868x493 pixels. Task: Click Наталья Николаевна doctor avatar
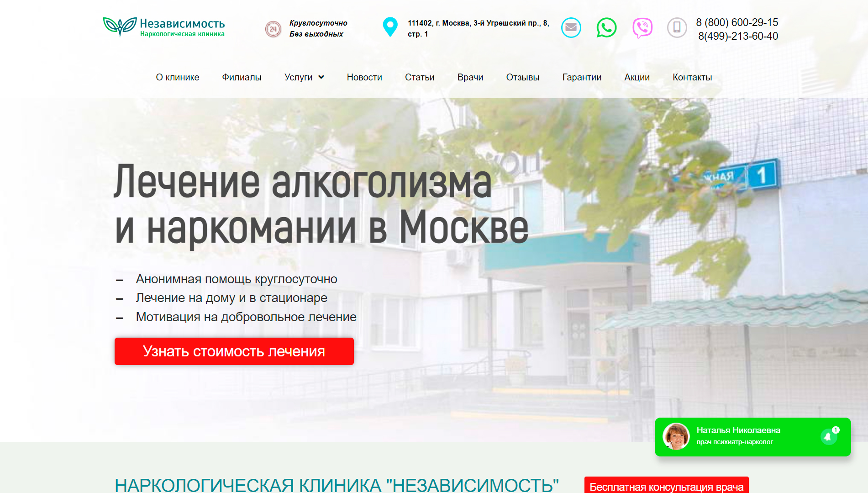click(676, 437)
